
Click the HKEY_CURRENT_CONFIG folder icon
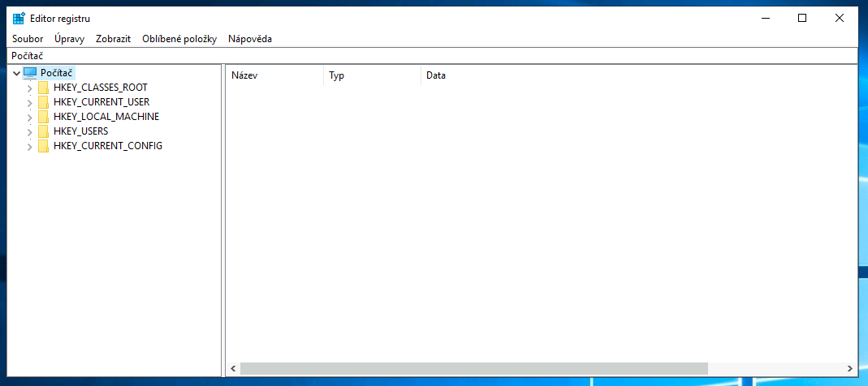point(43,146)
